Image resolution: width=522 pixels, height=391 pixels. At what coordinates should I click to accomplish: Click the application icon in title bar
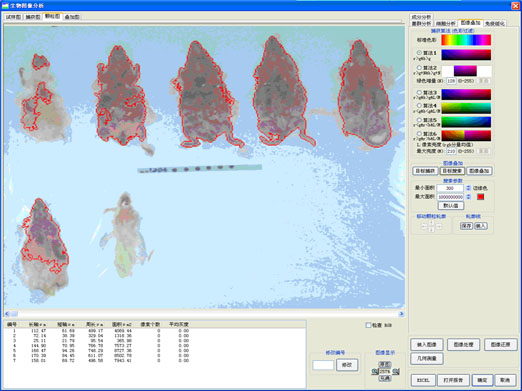click(5, 5)
